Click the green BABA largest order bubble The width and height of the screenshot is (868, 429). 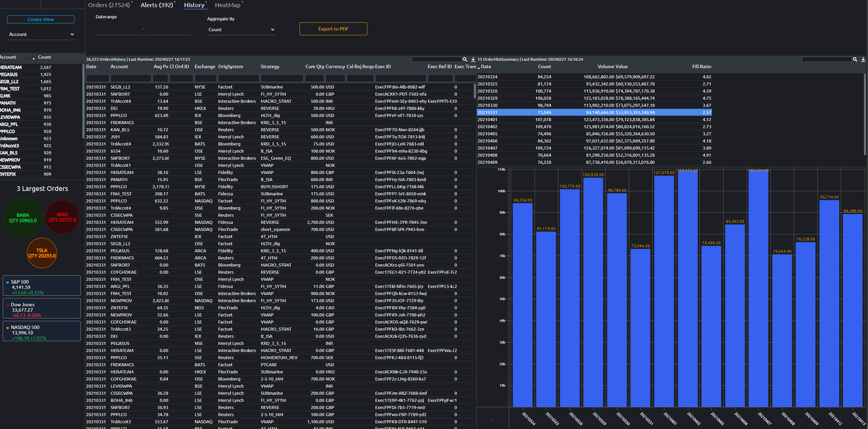pyautogui.click(x=23, y=218)
